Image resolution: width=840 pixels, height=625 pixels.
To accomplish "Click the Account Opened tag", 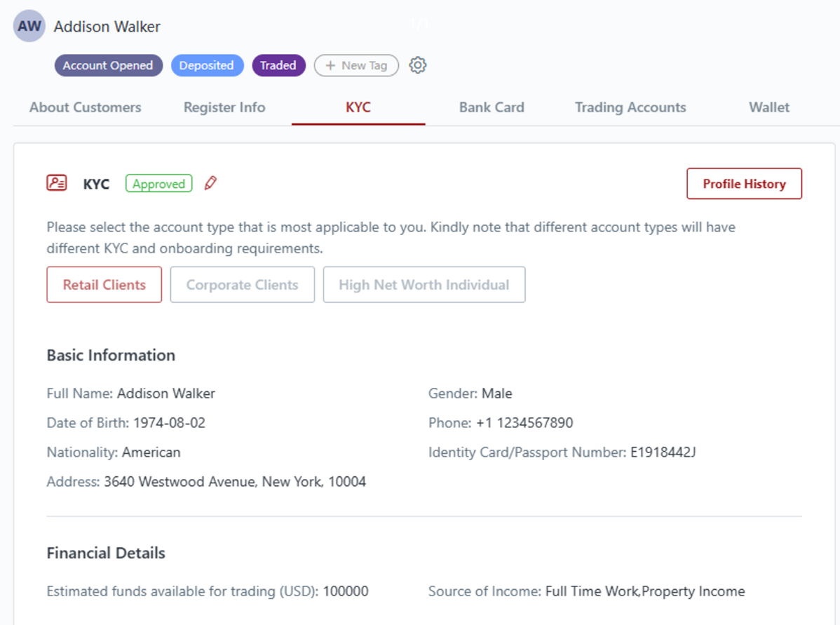I will point(108,65).
